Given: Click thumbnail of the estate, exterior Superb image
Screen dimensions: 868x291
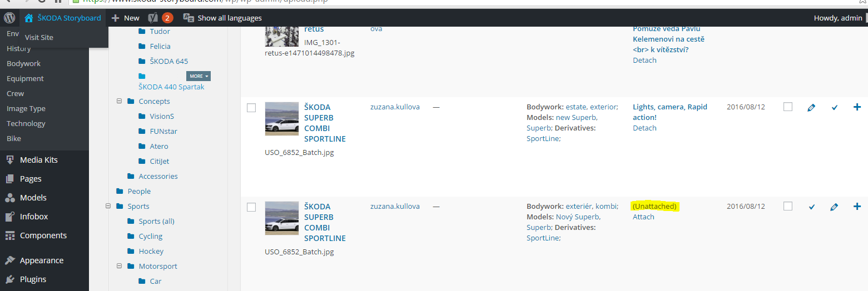Looking at the screenshot, I should point(282,119).
